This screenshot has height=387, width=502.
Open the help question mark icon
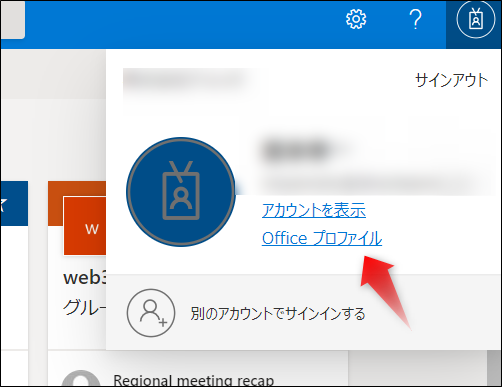pyautogui.click(x=415, y=19)
